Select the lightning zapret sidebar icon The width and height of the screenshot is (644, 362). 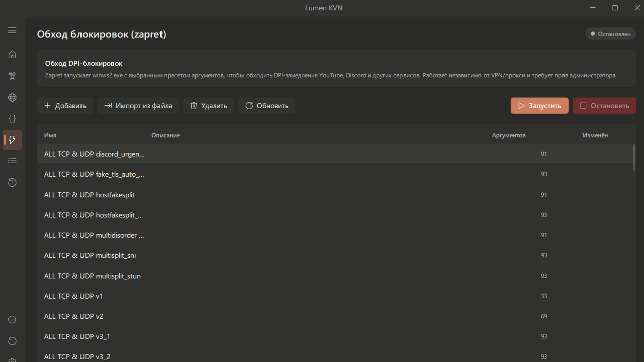pos(12,140)
